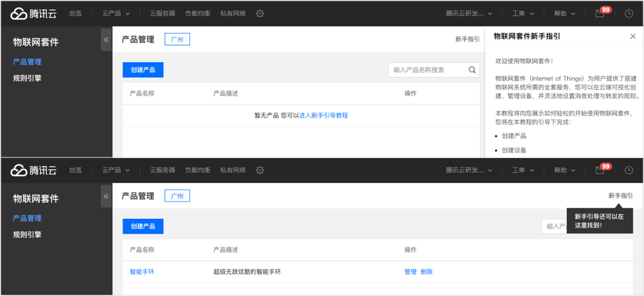Viewport: 644px width, 296px height.
Task: Collapse the sidebar using the « icon in the lower screenshot
Action: click(x=106, y=196)
